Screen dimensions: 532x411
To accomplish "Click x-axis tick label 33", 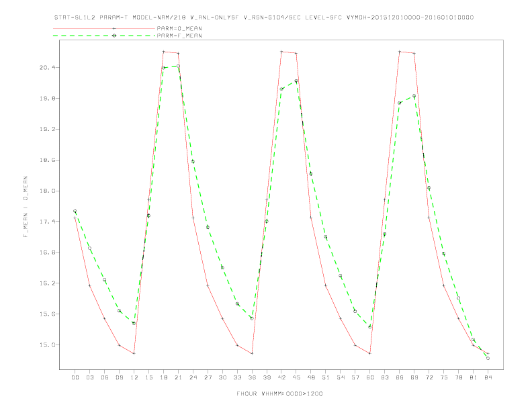I will pyautogui.click(x=237, y=377).
